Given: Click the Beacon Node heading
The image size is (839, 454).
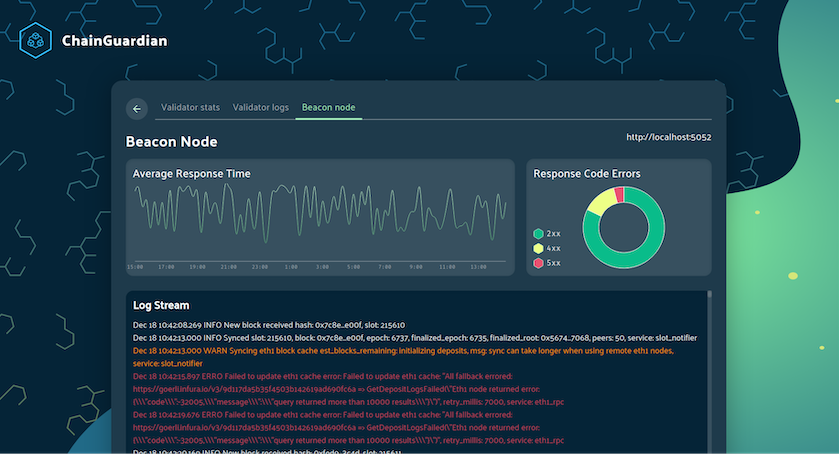Looking at the screenshot, I should (x=172, y=142).
